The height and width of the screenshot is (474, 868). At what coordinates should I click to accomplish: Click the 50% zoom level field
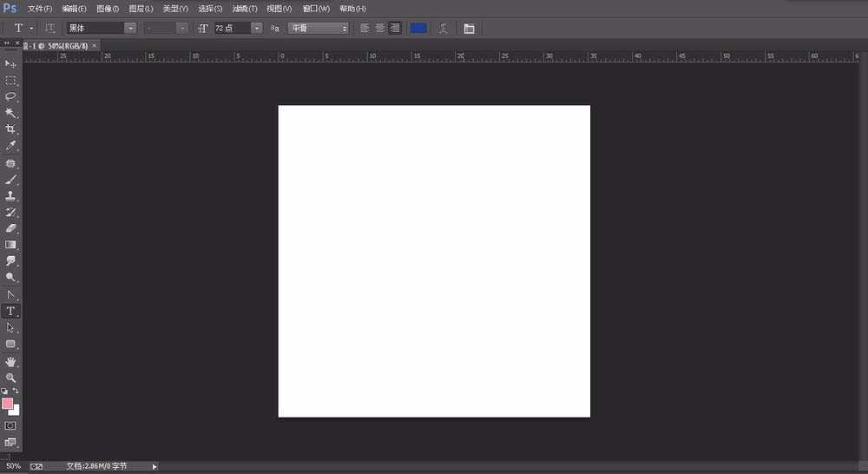coord(14,466)
